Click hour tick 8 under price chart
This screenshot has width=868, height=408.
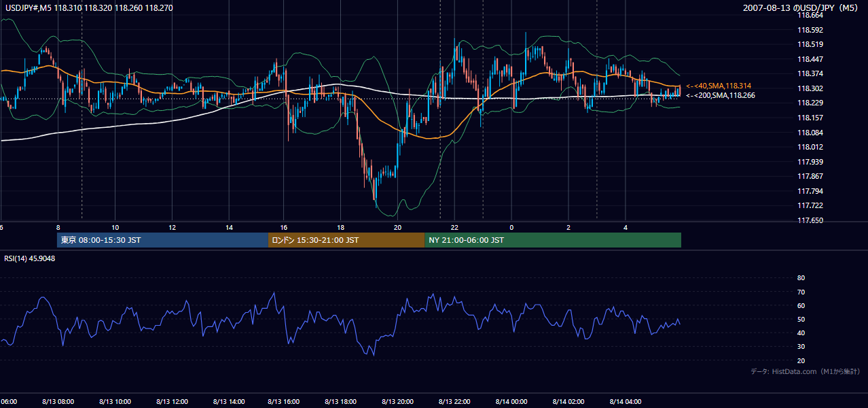point(58,227)
